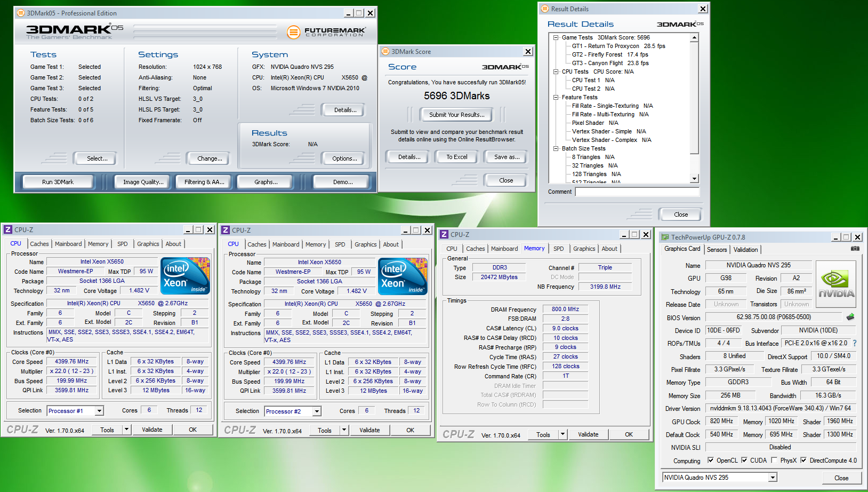Click the Change... button under Settings
Screen dimensions: 868x492
pyautogui.click(x=210, y=158)
